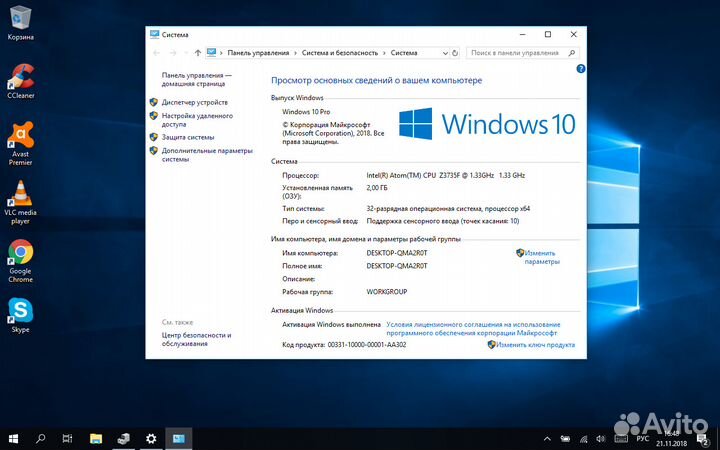The height and width of the screenshot is (450, 720).
Task: Click the 'Поддержка сенсорного ввода' value
Action: pos(443,221)
